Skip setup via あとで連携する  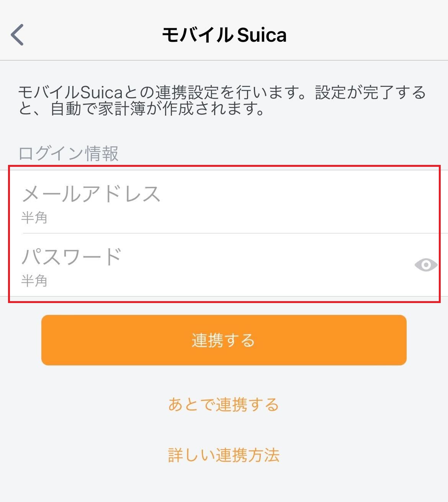224,404
